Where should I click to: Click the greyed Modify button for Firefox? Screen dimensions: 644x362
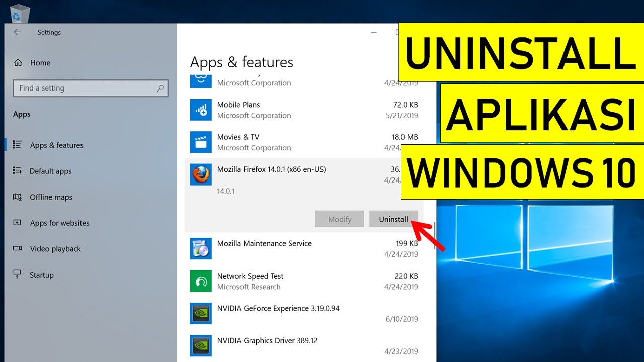[x=340, y=219]
